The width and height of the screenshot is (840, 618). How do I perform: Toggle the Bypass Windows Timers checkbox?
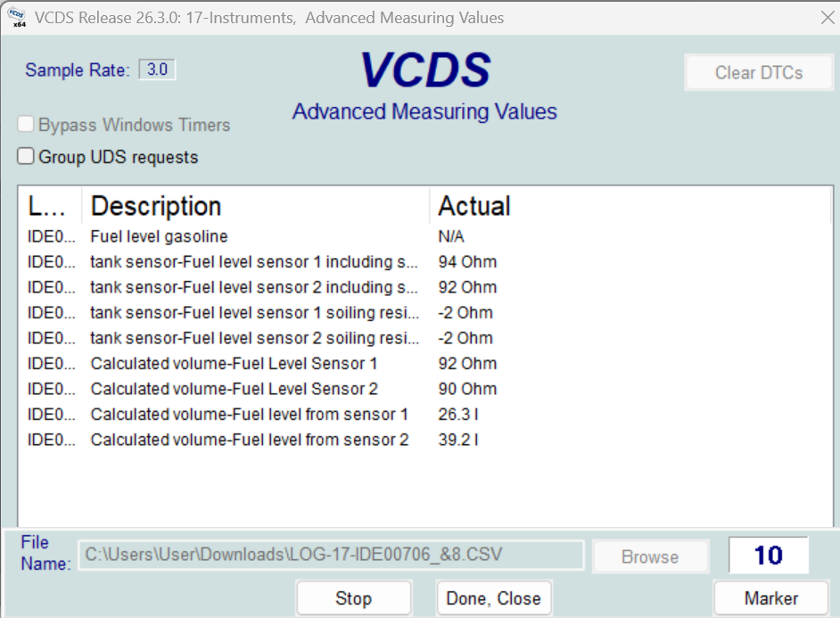(x=25, y=124)
